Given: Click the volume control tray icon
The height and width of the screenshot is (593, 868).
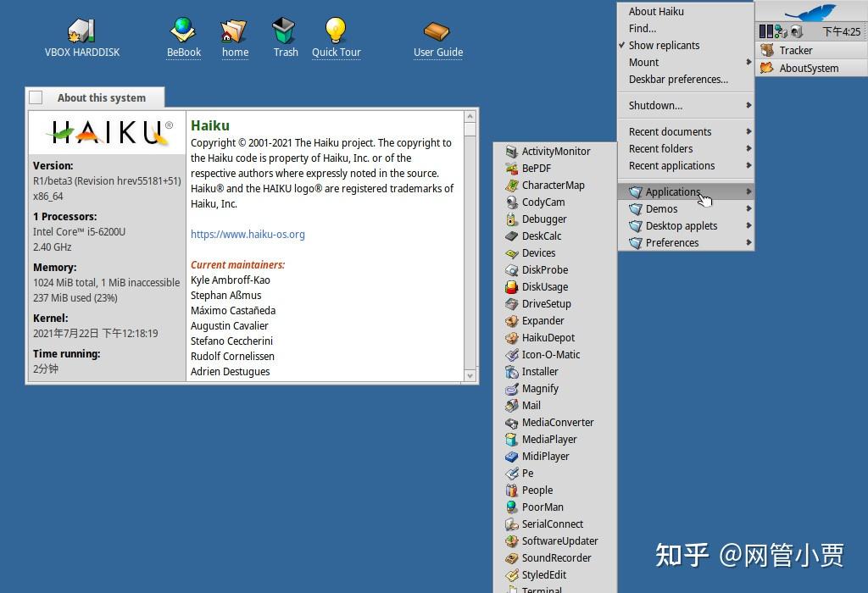Looking at the screenshot, I should [797, 31].
